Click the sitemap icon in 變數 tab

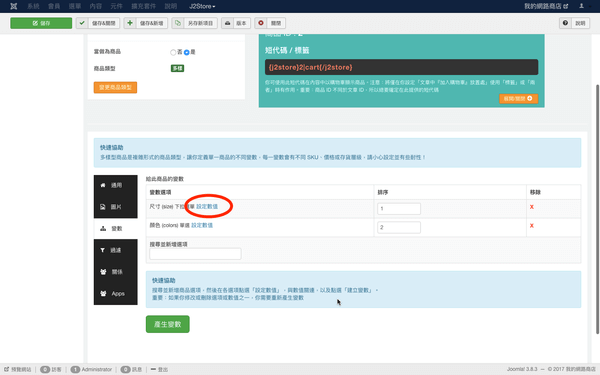[x=103, y=228]
